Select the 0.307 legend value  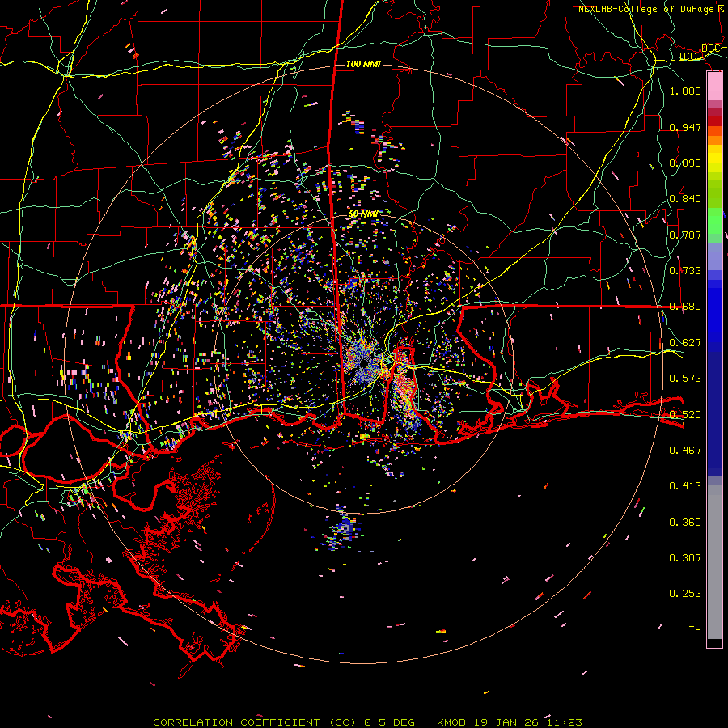pyautogui.click(x=685, y=558)
